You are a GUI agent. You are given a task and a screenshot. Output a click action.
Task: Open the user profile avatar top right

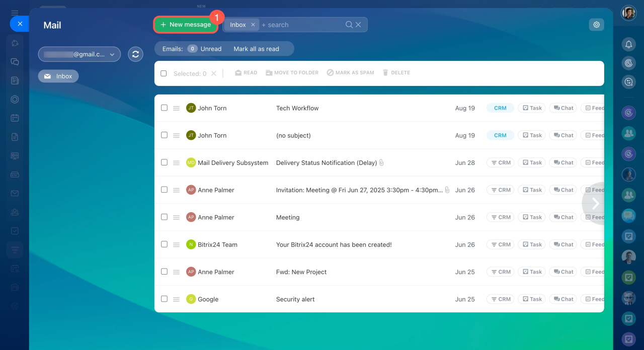(x=629, y=13)
